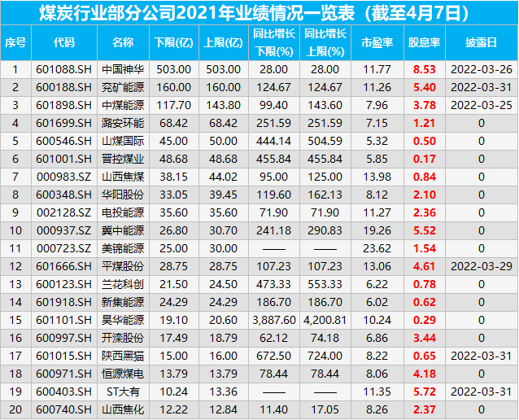519x420 pixels.
Task: Click the 上限(亿) column header
Action: (224, 42)
